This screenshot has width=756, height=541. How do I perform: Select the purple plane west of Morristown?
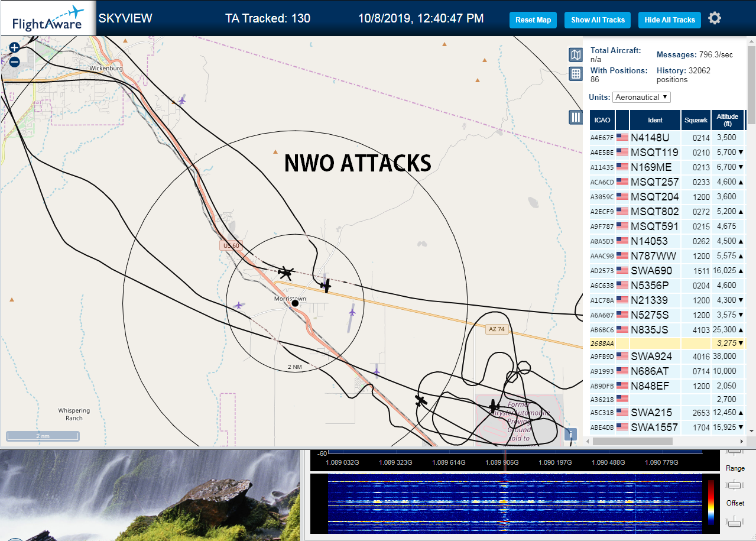238,305
